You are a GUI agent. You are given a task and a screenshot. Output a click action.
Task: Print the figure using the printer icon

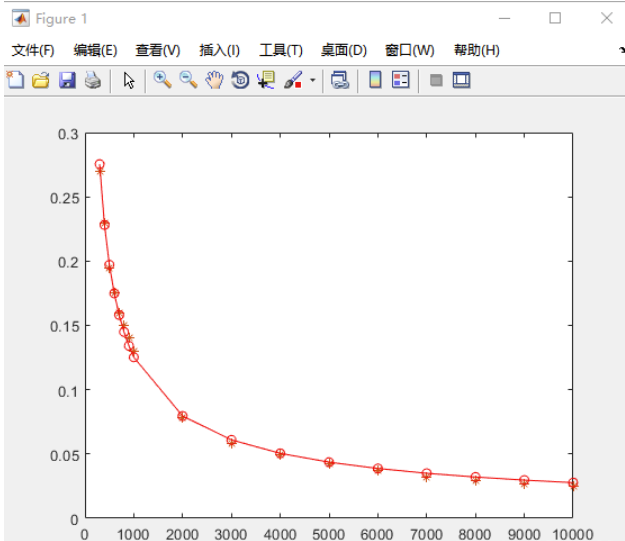[92, 80]
